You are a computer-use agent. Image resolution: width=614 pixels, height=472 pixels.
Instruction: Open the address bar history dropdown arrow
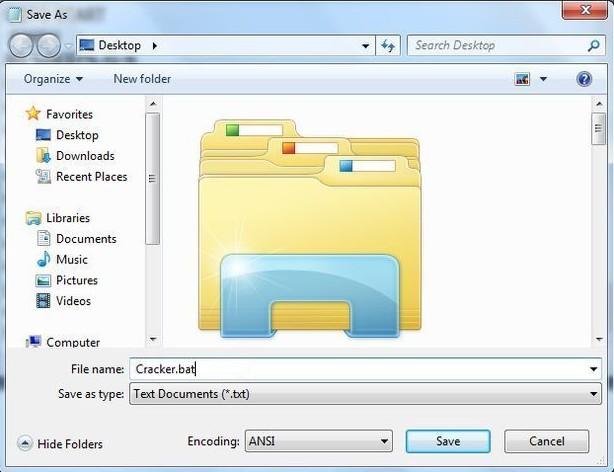[x=364, y=45]
